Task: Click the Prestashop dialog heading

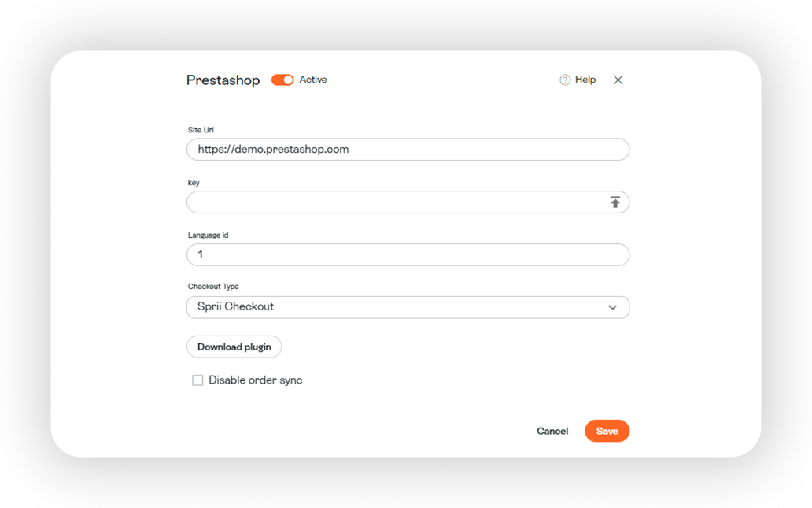Action: [x=221, y=80]
